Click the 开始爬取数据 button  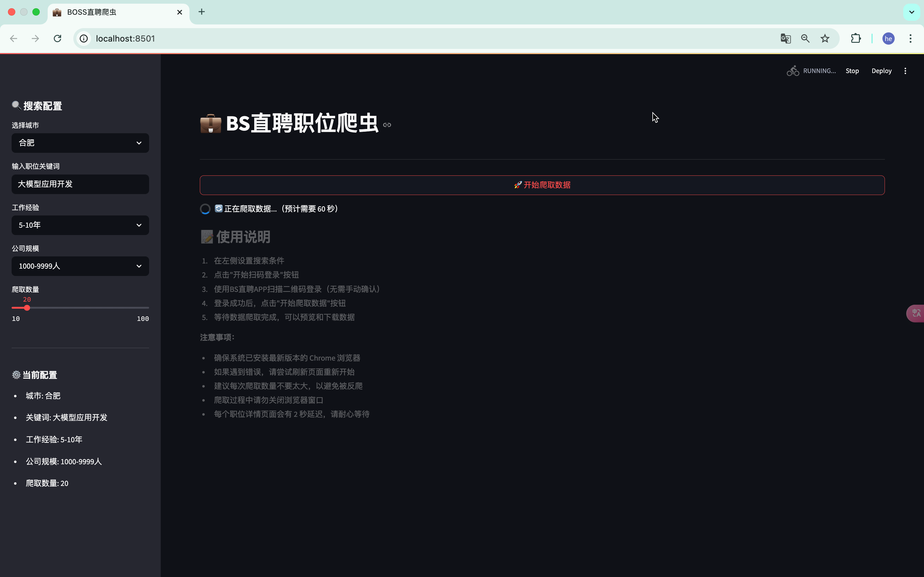[542, 185]
